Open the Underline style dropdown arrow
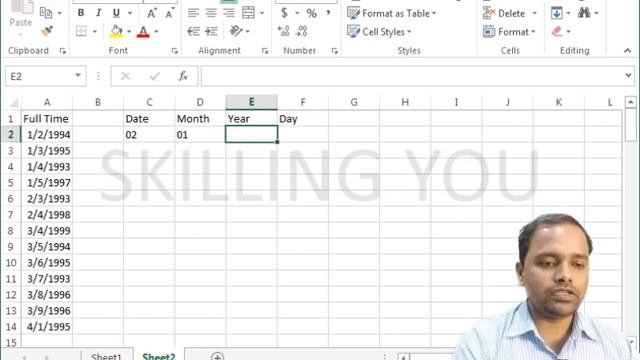This screenshot has height=360, width=640. pos(130,13)
